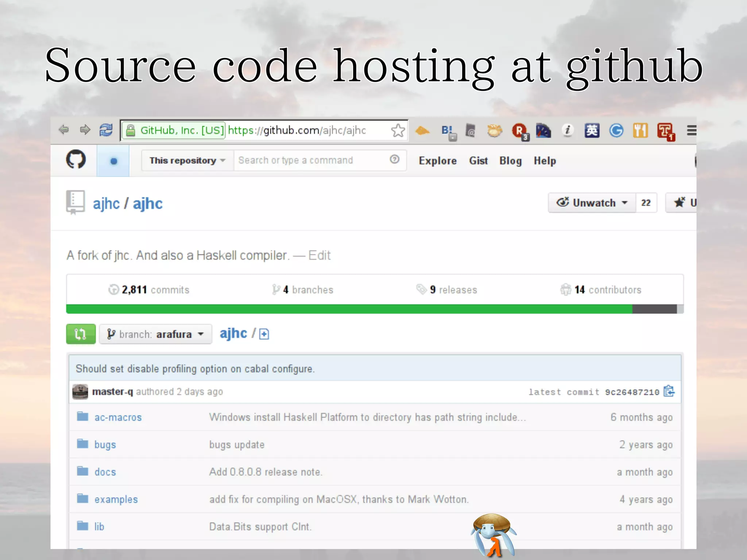
Task: Open the This repository search scope dropdown
Action: [x=187, y=160]
